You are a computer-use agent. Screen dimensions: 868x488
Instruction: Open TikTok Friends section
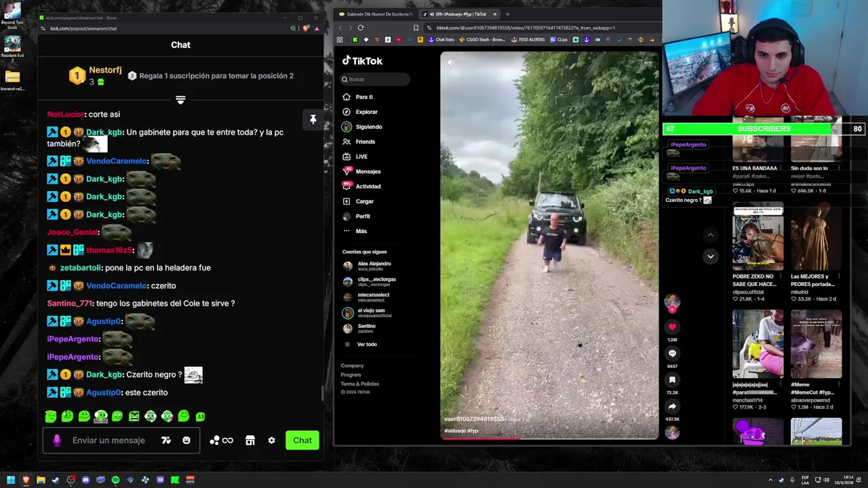[x=359, y=142]
